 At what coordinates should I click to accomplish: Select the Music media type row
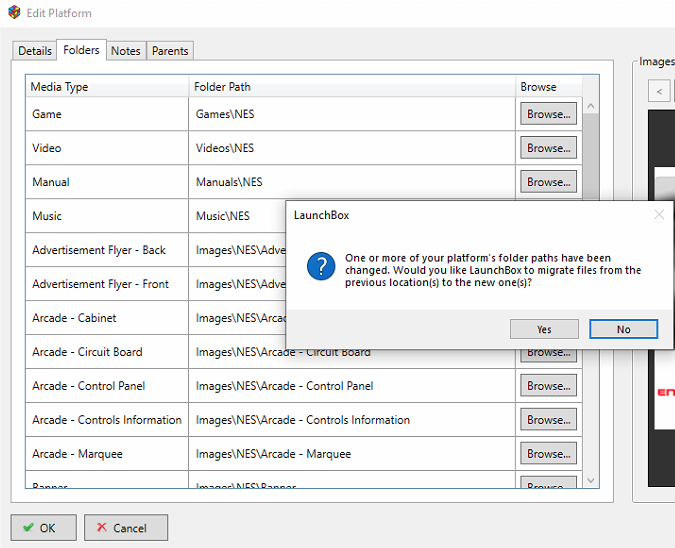pyautogui.click(x=107, y=216)
